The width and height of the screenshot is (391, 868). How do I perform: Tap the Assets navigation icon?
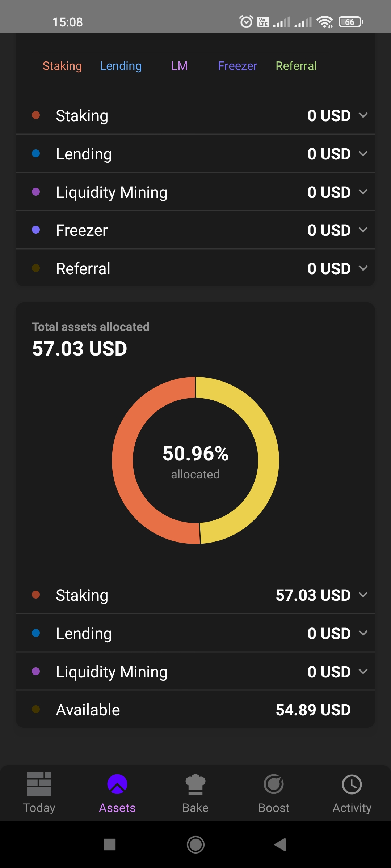117,784
